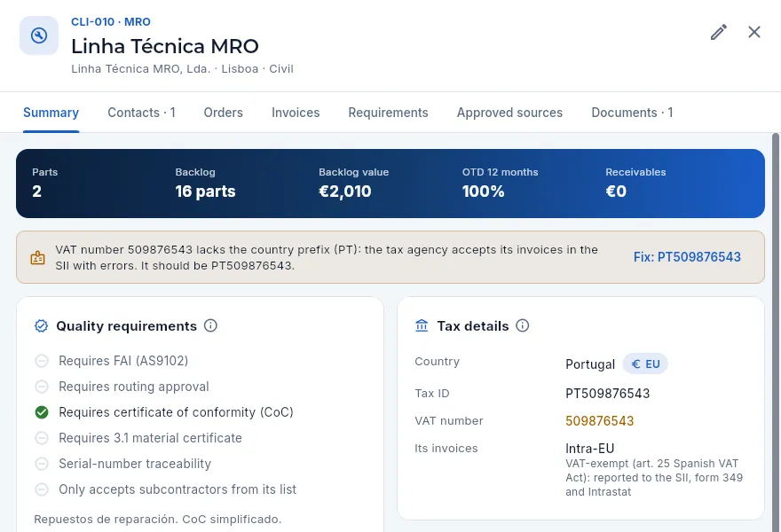The image size is (781, 532).
Task: Click the Linha Técnica MRO title
Action: point(165,46)
